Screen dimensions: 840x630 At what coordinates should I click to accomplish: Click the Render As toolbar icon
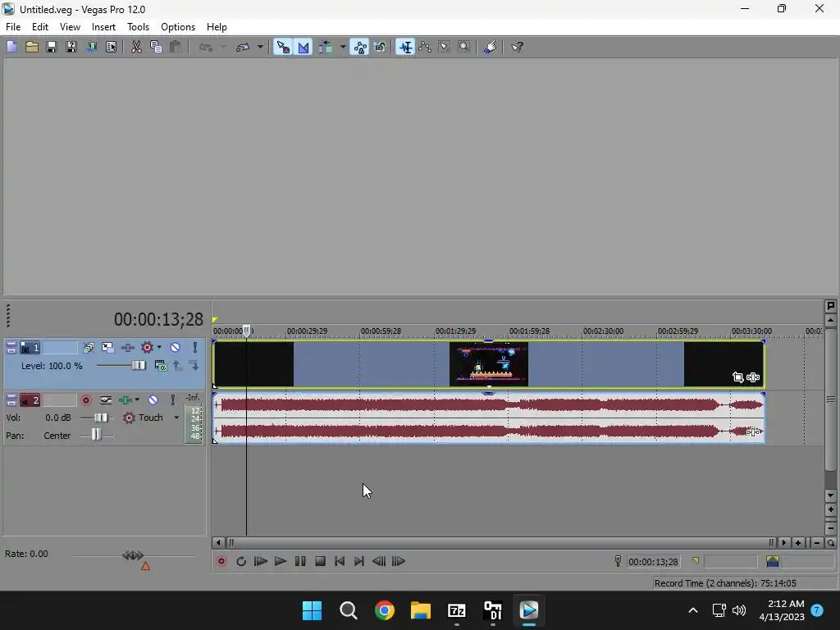click(x=92, y=47)
